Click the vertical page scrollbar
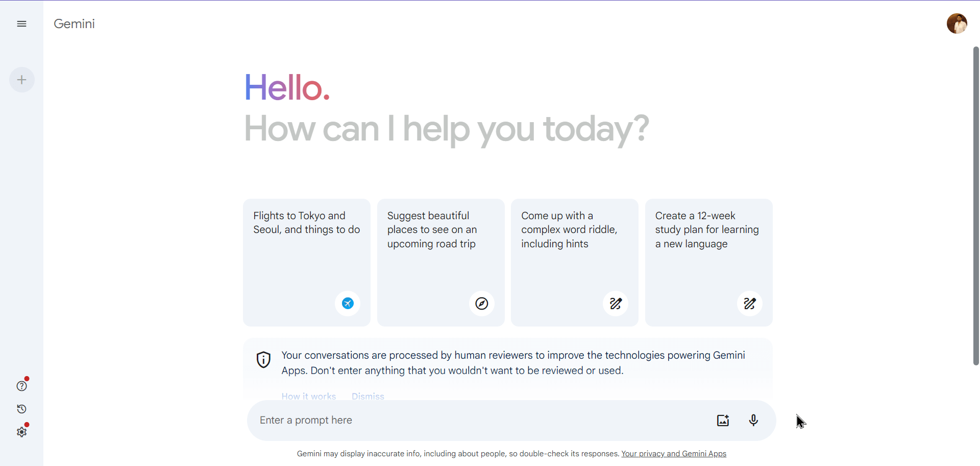 click(976, 204)
